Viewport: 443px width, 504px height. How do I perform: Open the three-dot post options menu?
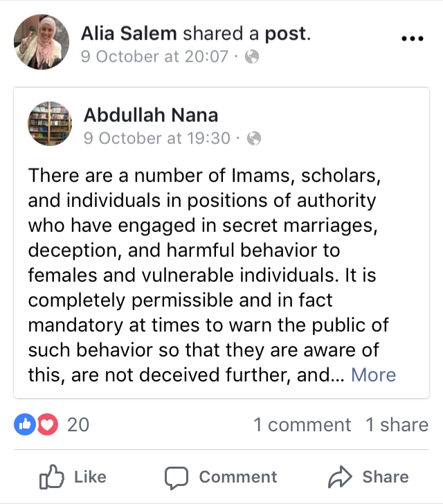[413, 39]
